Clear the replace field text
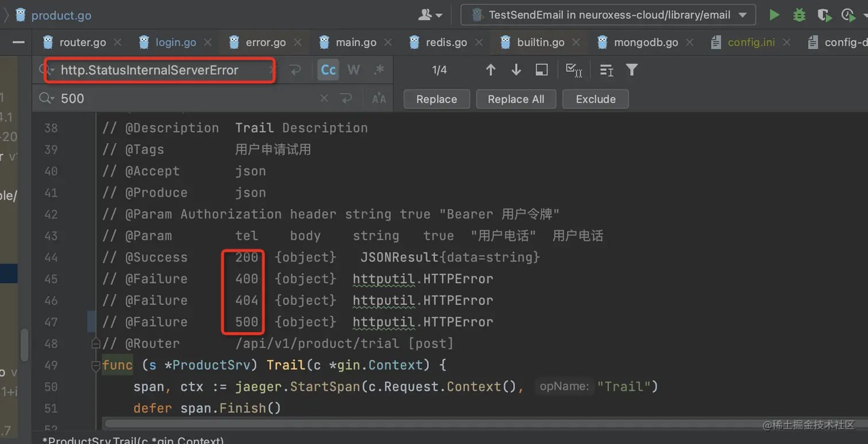This screenshot has width=868, height=444. tap(324, 99)
